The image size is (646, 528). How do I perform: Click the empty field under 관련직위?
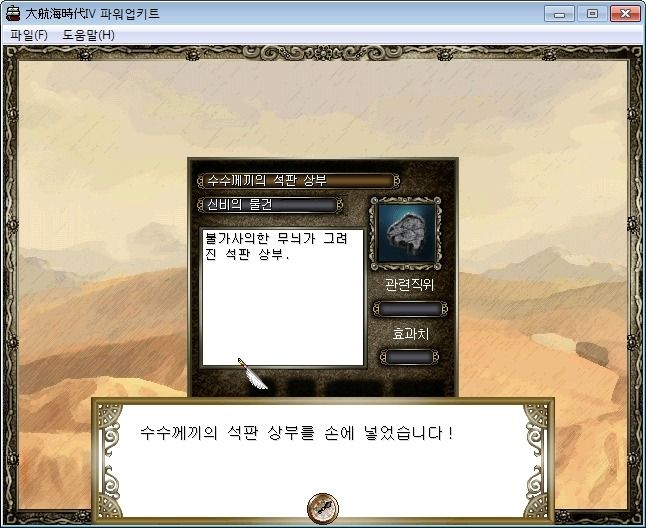click(x=410, y=308)
